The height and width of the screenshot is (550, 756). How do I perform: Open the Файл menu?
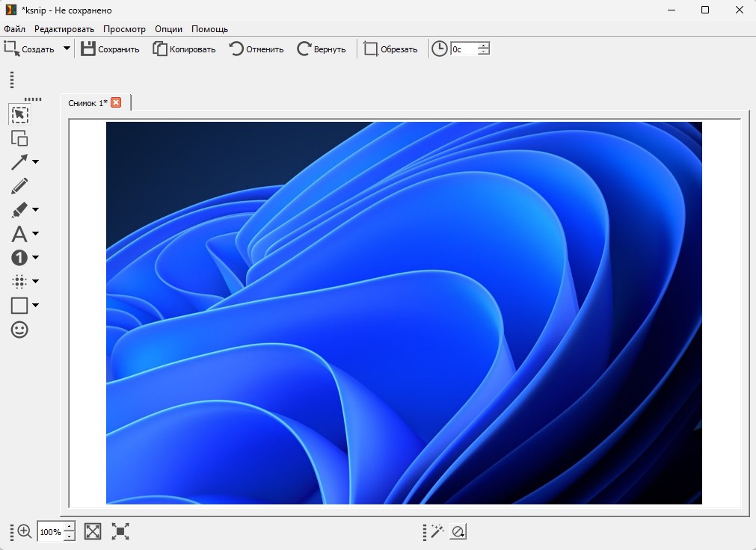click(x=14, y=29)
